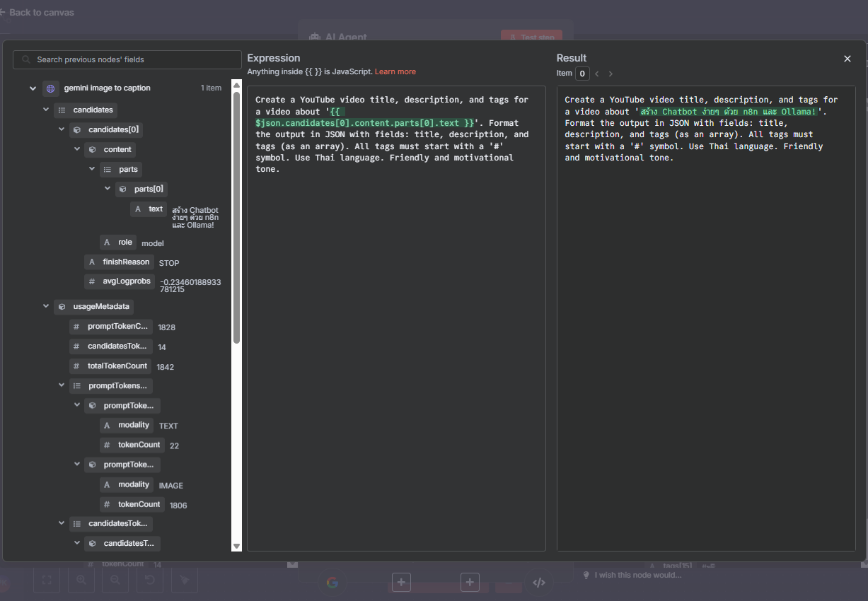The width and height of the screenshot is (868, 601).
Task: Select the role field pill
Action: pos(118,242)
